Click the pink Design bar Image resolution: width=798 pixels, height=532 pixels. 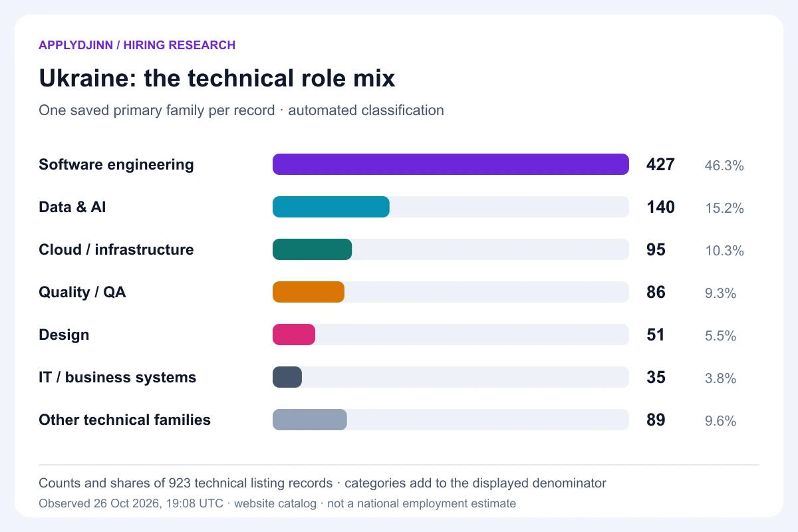(294, 334)
